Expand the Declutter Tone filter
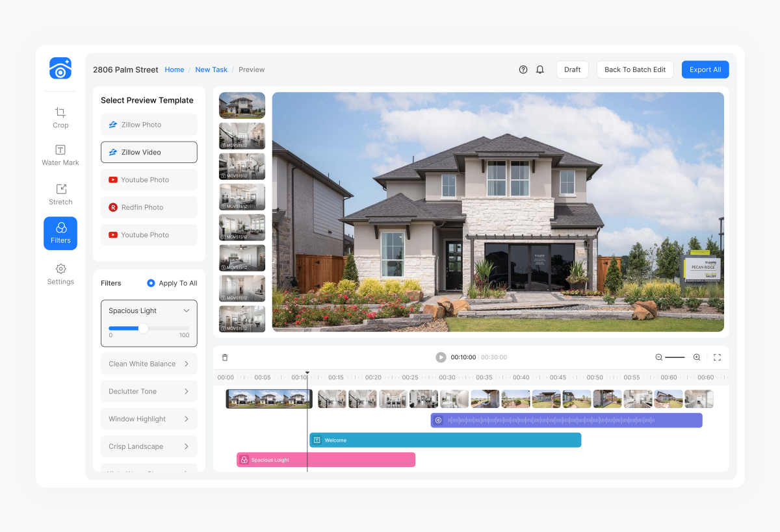This screenshot has width=780, height=532. point(149,391)
